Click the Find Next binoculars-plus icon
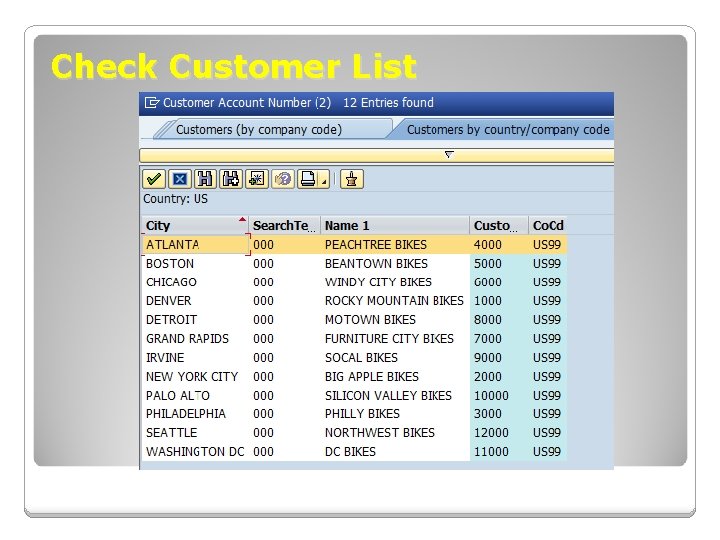 [x=231, y=179]
